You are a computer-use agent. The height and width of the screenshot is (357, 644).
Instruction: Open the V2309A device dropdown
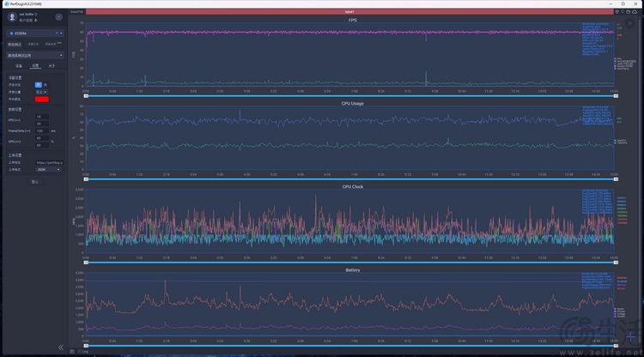tap(35, 33)
